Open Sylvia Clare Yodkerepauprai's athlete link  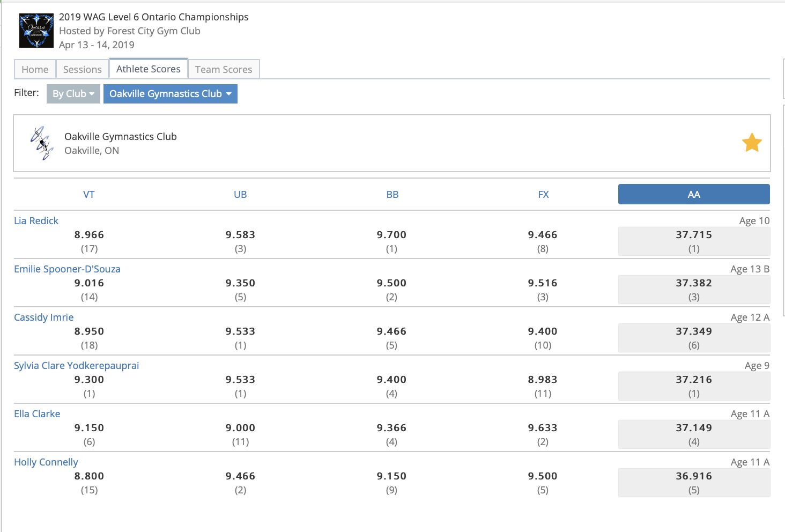(x=76, y=366)
